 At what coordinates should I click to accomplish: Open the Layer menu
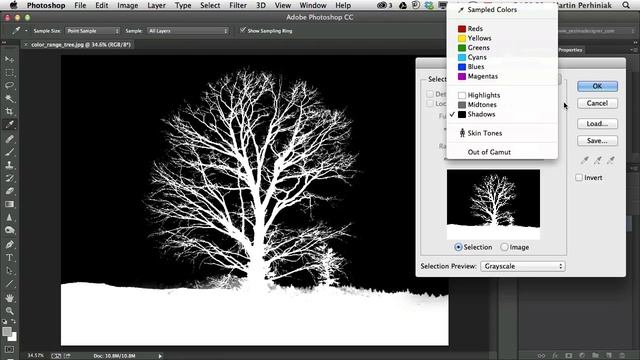(x=156, y=5)
